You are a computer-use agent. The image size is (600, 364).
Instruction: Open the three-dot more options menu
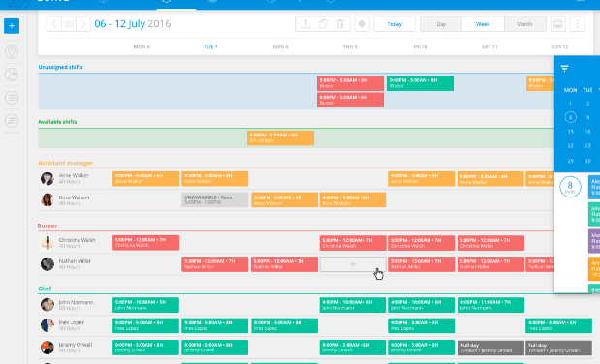point(577,24)
